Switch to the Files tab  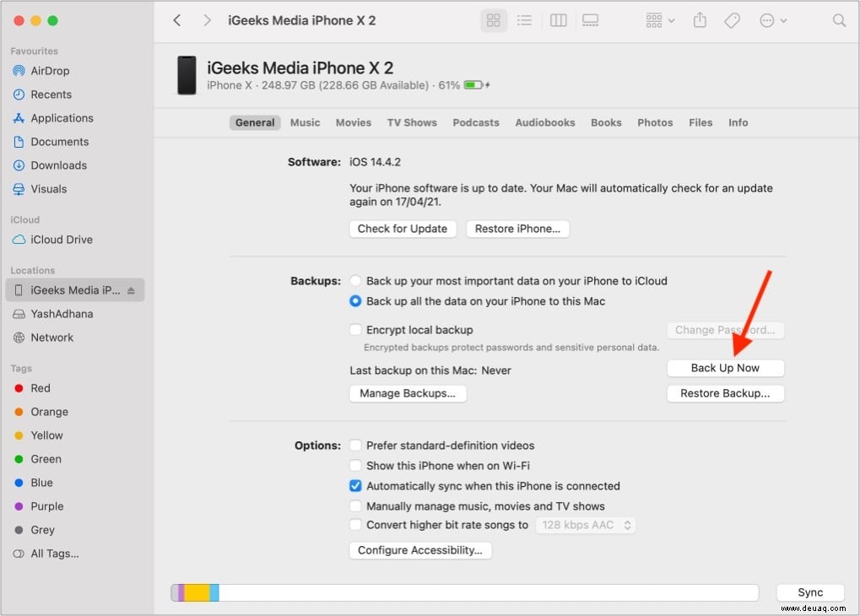(700, 122)
